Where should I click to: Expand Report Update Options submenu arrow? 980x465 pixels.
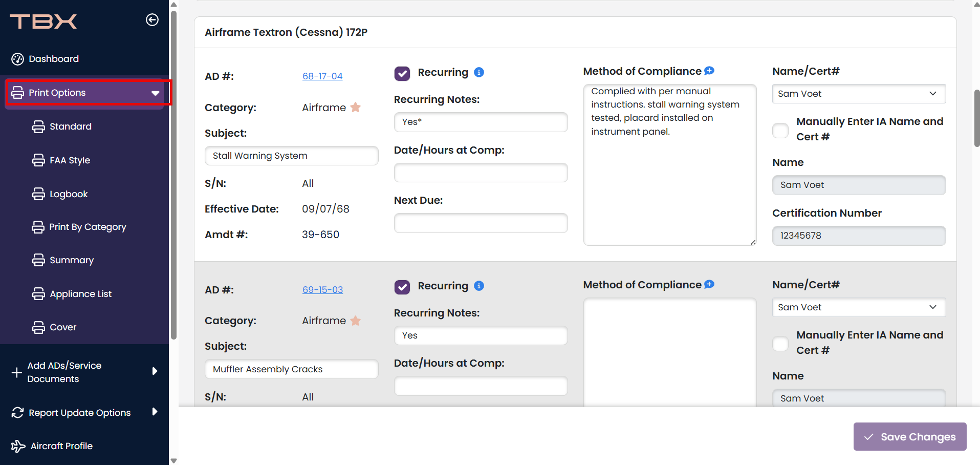click(x=155, y=412)
